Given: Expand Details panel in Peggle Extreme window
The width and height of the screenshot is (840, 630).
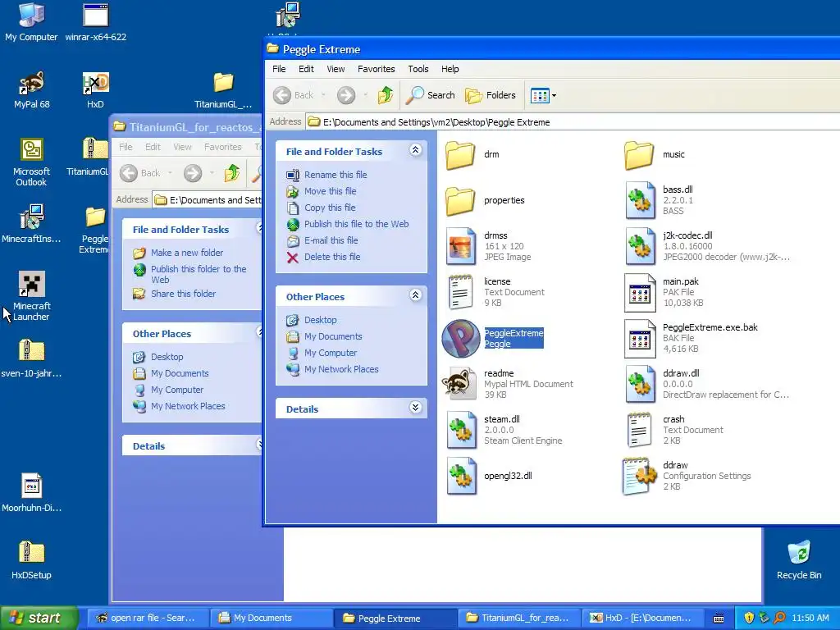Looking at the screenshot, I should [x=415, y=408].
